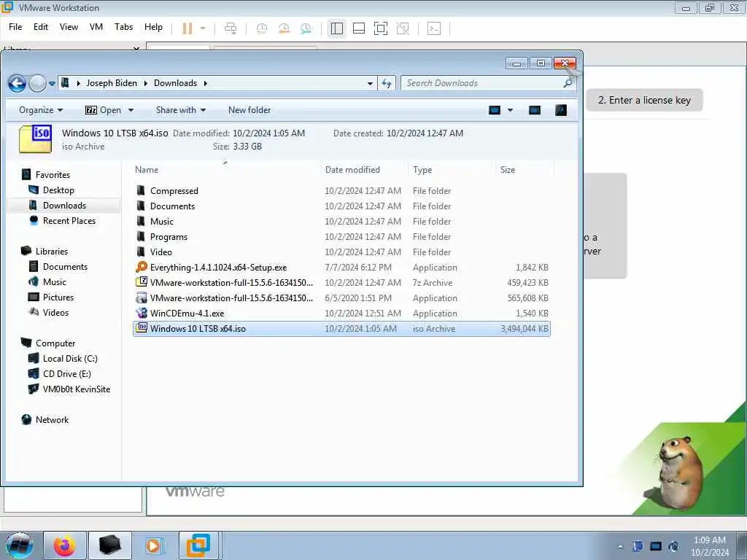The width and height of the screenshot is (747, 560).
Task: Toggle the VMware library sidebar view icon
Action: [337, 28]
